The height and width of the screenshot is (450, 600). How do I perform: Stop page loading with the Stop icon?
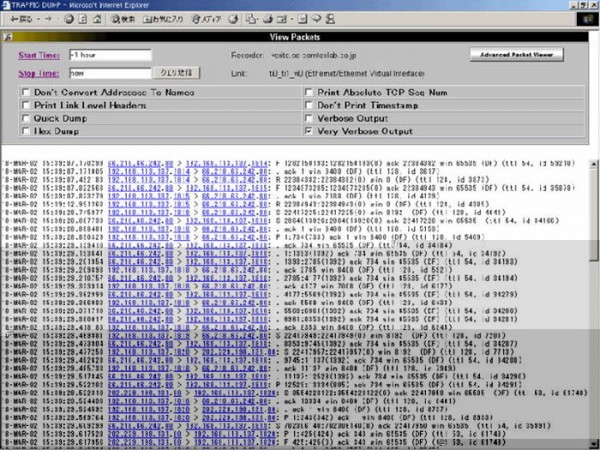(69, 19)
